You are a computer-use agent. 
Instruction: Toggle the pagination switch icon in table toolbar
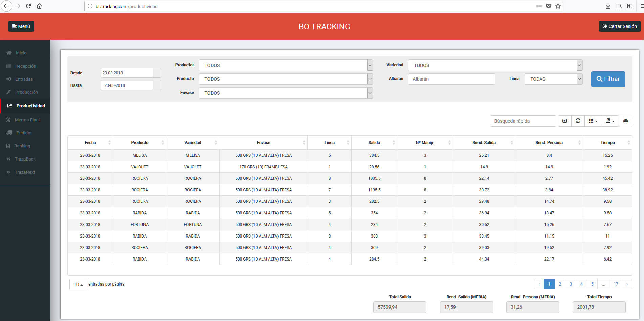564,121
